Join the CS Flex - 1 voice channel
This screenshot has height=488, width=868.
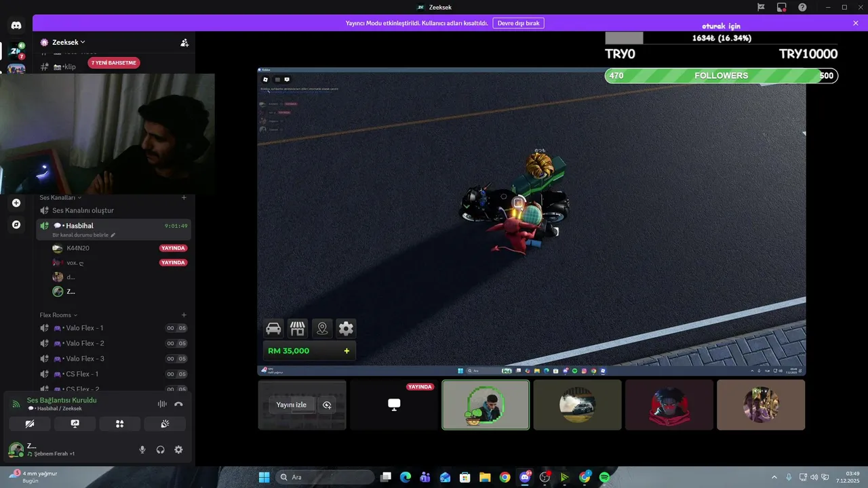click(114, 374)
